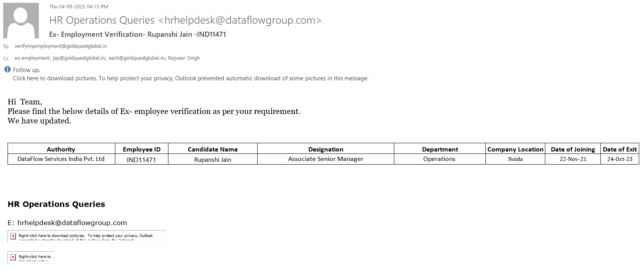
Task: Click the red X icon of the wide blocked picture
Action: tap(13, 236)
